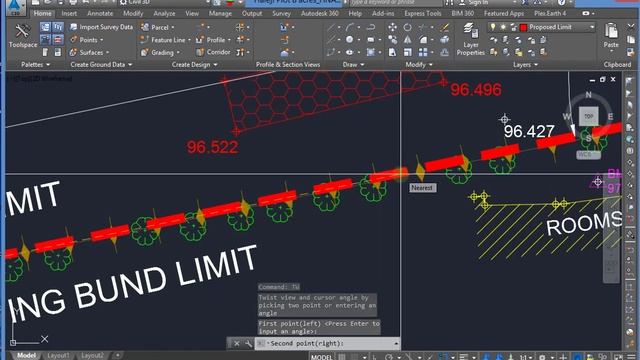Toggle the layer on/off lightbulb icon

[493, 27]
